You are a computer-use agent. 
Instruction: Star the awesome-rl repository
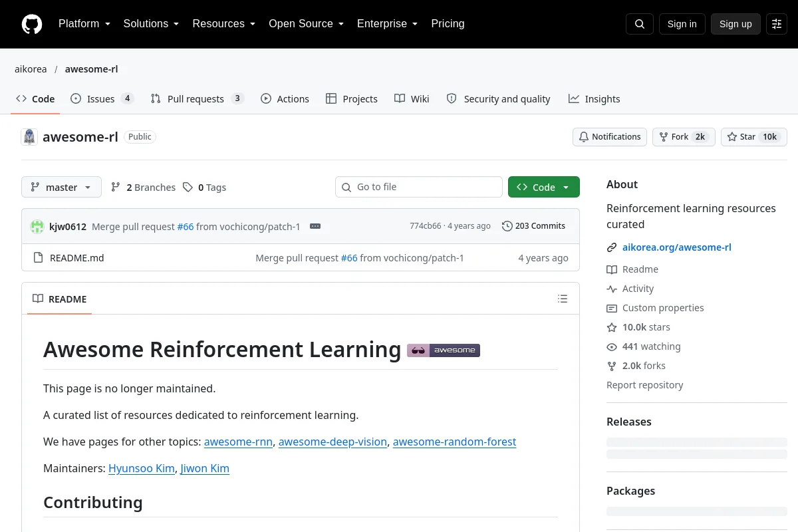click(x=754, y=137)
